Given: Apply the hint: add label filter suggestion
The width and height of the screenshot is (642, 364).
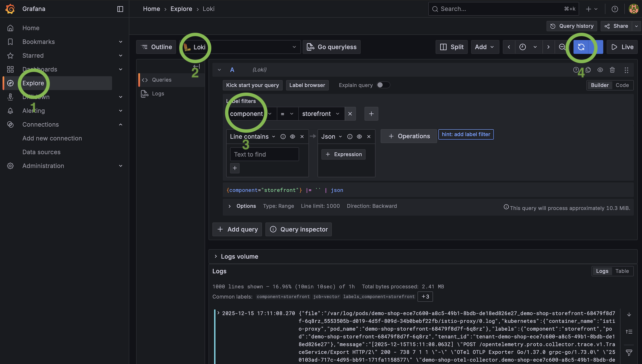Looking at the screenshot, I should point(466,134).
